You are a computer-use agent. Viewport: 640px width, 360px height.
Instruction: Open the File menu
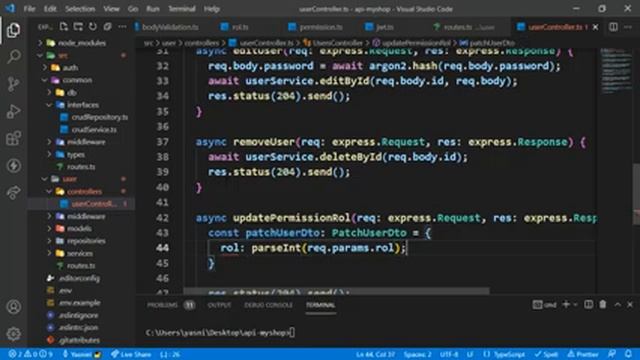29,9
